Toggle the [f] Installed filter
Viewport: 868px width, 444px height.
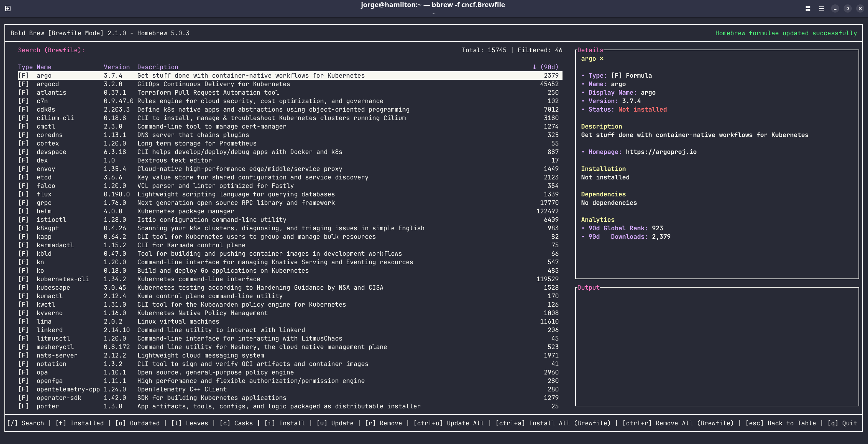(x=80, y=423)
